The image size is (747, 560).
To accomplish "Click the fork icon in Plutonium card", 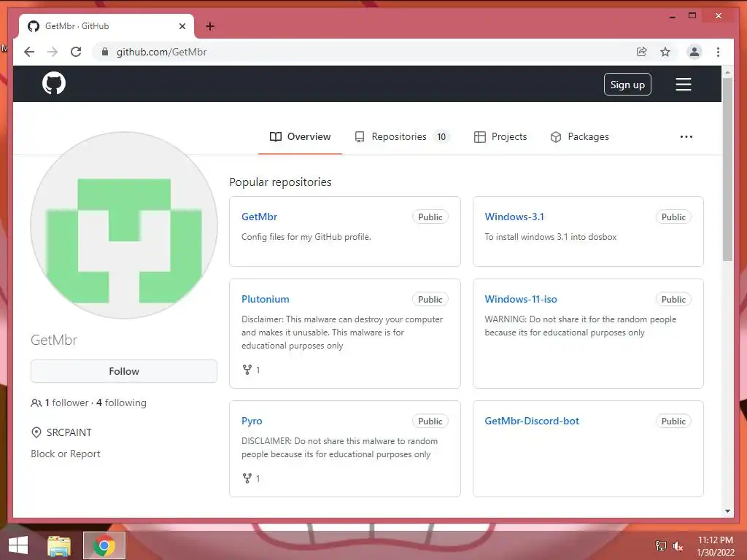I will tap(247, 370).
